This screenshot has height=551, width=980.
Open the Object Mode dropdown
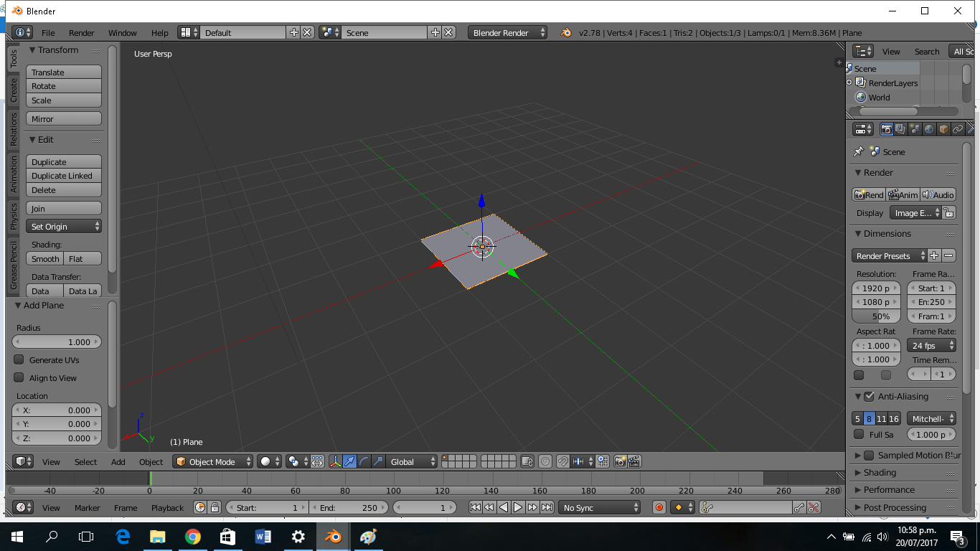coord(213,462)
